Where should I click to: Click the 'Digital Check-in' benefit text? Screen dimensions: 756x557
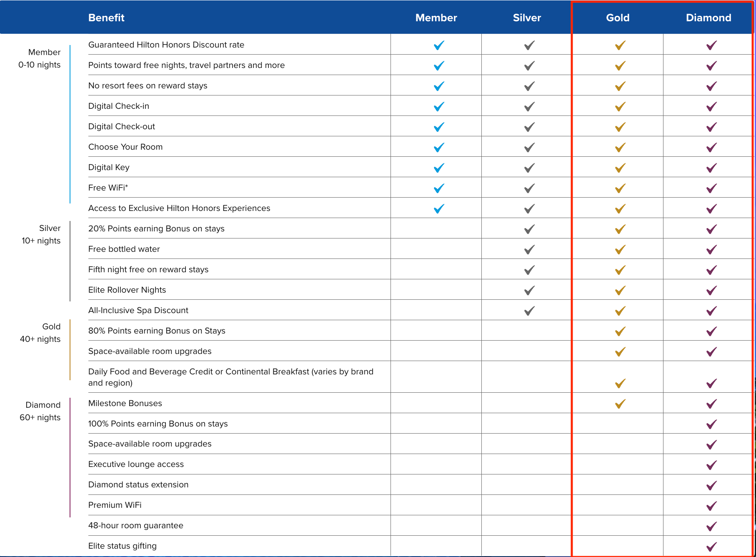click(119, 106)
